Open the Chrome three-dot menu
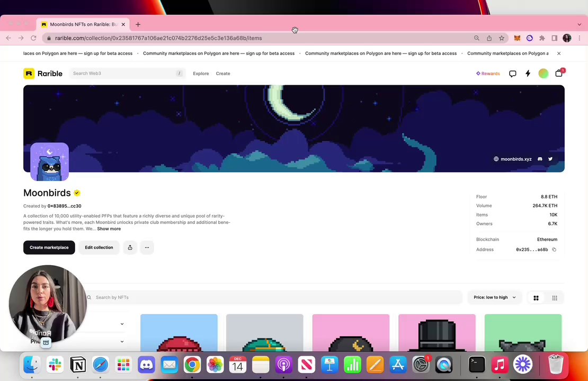 tap(580, 38)
